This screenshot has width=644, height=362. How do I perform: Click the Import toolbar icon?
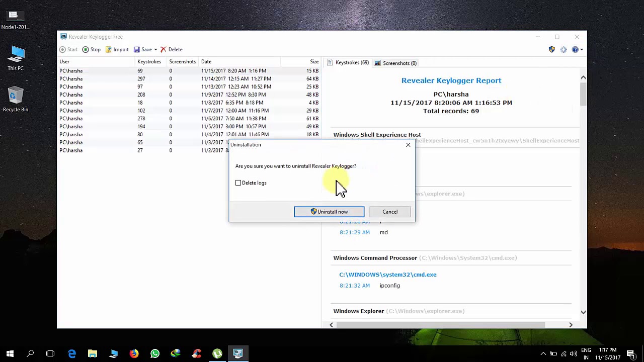click(109, 49)
